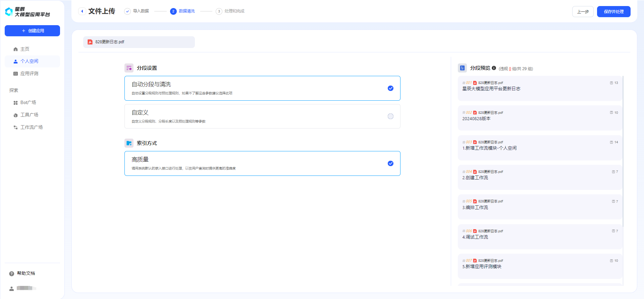
Task: Open 个人空间 in the sidebar
Action: (32, 61)
